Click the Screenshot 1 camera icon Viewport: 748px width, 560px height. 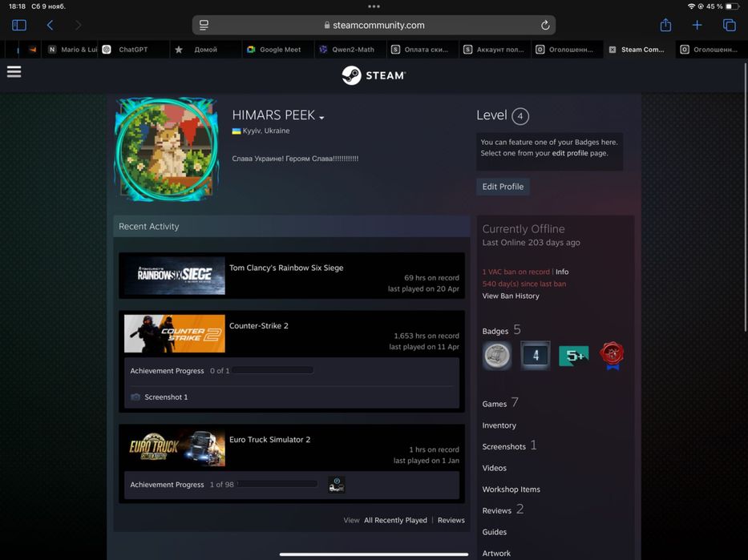(x=135, y=397)
